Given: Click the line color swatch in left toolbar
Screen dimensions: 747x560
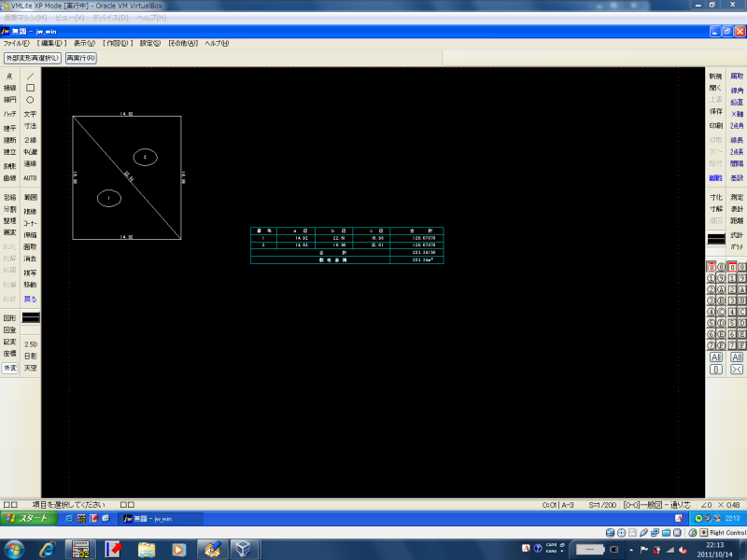Looking at the screenshot, I should tap(30, 318).
